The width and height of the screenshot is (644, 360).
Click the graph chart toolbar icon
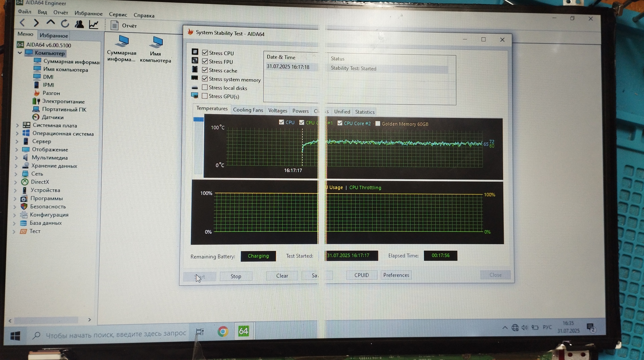pyautogui.click(x=94, y=25)
